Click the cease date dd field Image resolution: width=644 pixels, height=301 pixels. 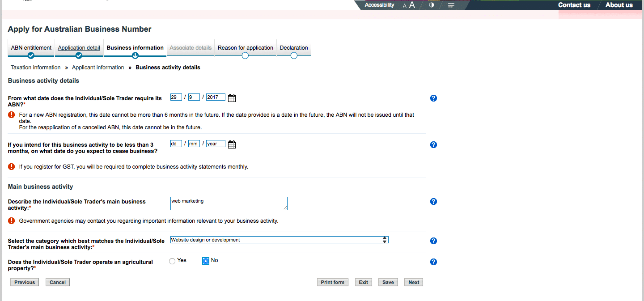click(x=176, y=144)
